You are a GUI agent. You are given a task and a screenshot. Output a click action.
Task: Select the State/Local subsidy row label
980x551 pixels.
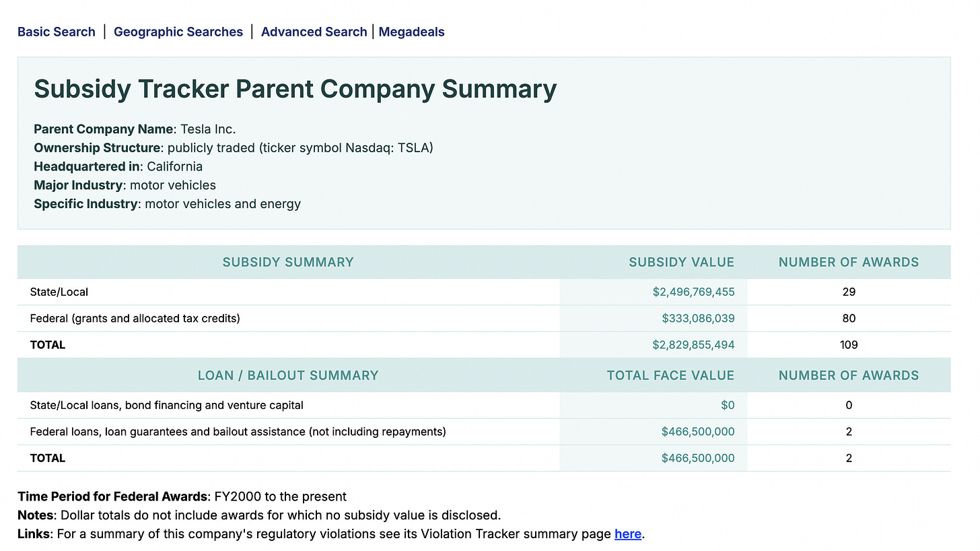[x=59, y=292]
